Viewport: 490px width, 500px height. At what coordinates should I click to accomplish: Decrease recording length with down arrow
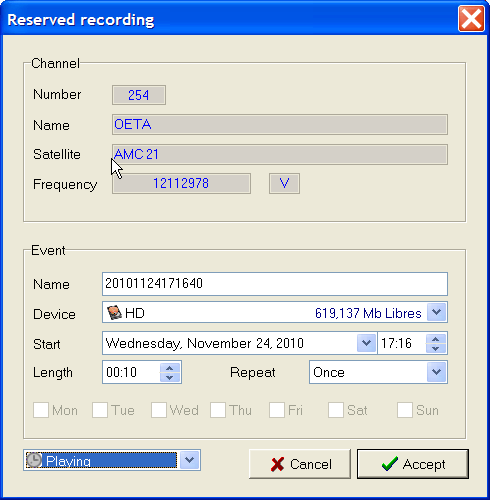click(170, 377)
